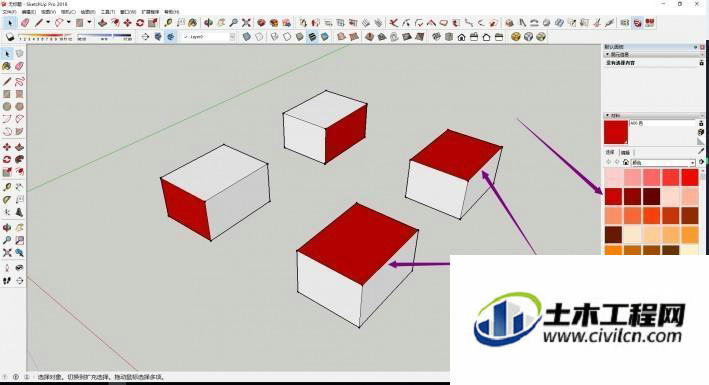Viewport: 709px width, 385px height.
Task: Open the material library dropdown list
Action: click(x=663, y=162)
